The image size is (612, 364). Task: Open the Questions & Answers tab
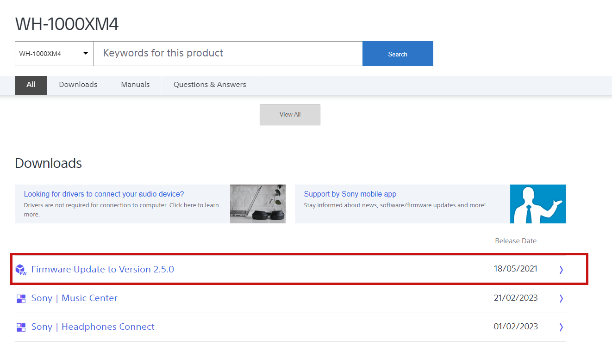210,85
